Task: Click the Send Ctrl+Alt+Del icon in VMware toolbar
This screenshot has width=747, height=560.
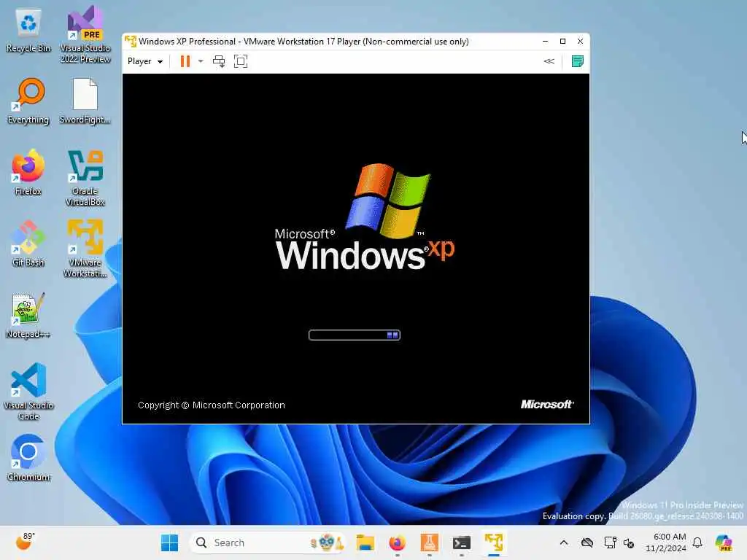Action: point(219,61)
